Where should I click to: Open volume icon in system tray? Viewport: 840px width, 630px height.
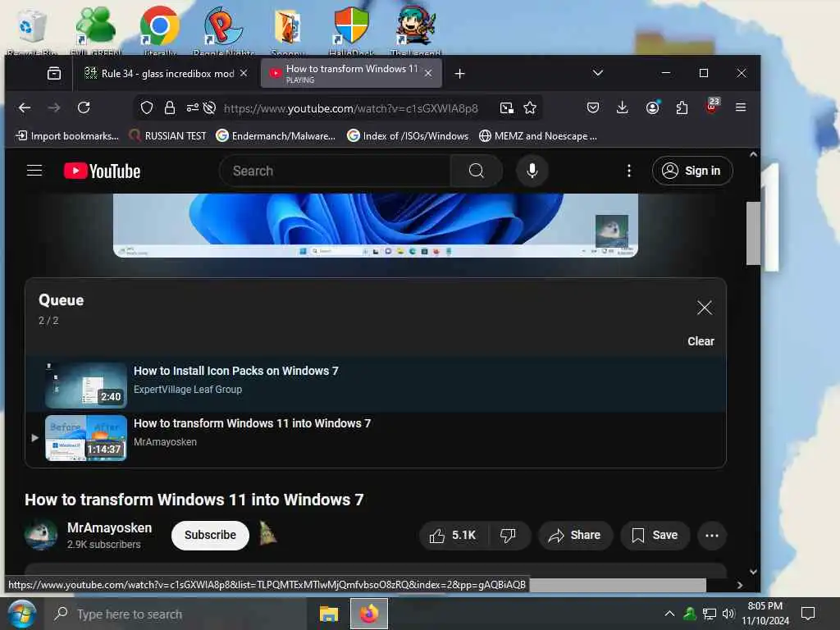(x=728, y=614)
